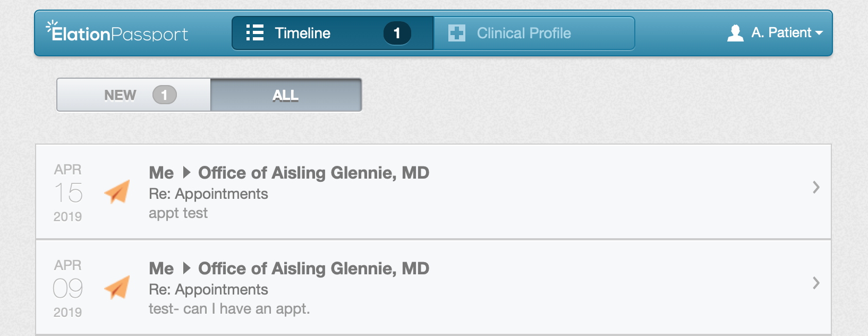Click the user silhouette icon
Screen dimensions: 868x336
(x=735, y=33)
